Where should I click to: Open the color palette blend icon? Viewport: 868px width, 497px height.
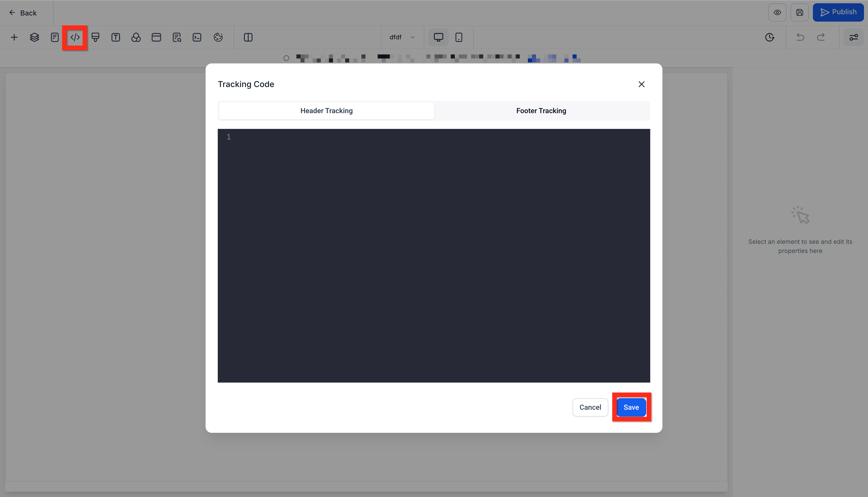136,37
